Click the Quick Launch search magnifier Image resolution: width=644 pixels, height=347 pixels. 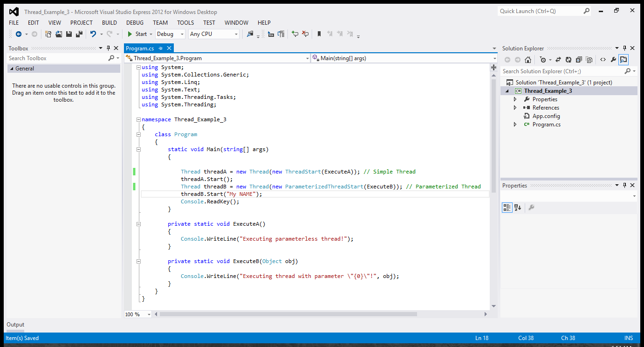point(587,11)
